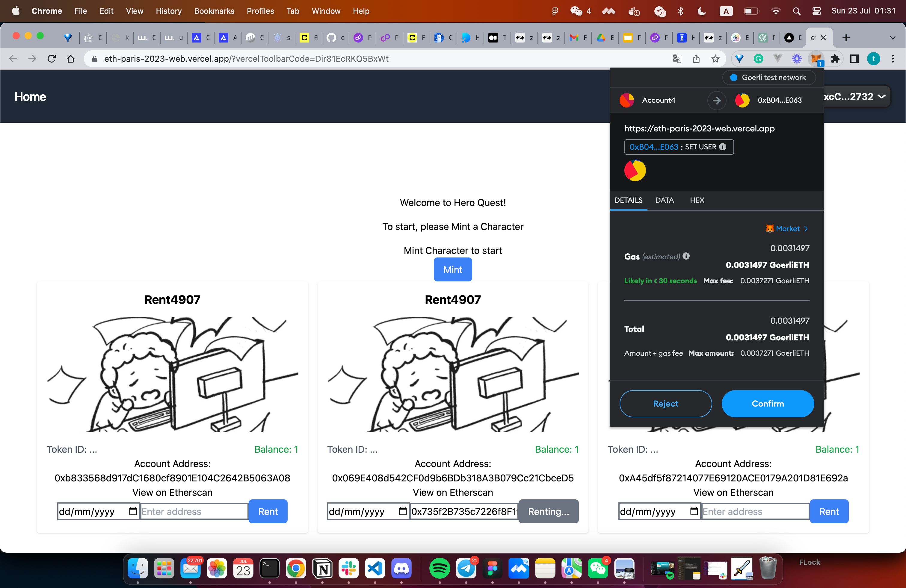Viewport: 906px width, 588px height.
Task: Click Rent on the 0xb833568d address card
Action: (x=268, y=512)
